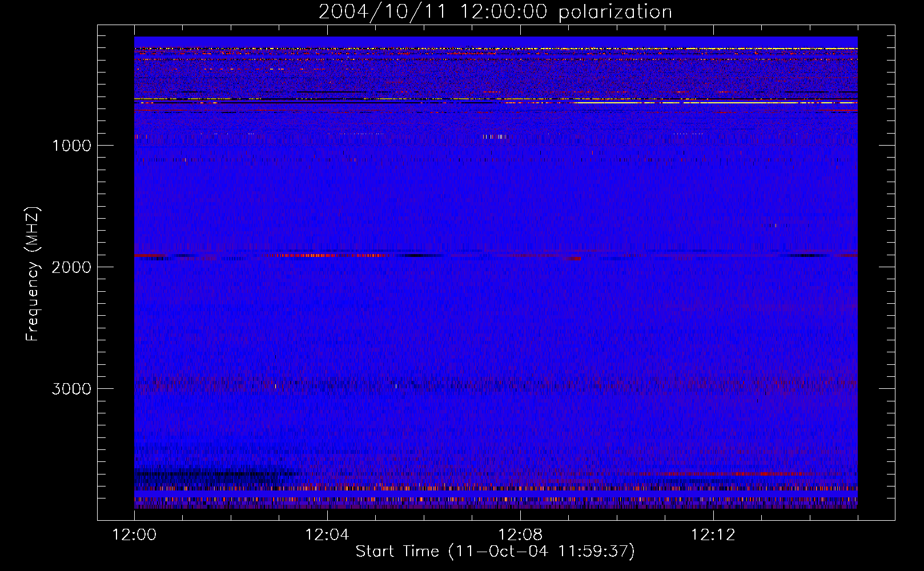The image size is (924, 571).
Task: Click the 'Frequency (MHZ)' axis label
Action: tap(33, 274)
